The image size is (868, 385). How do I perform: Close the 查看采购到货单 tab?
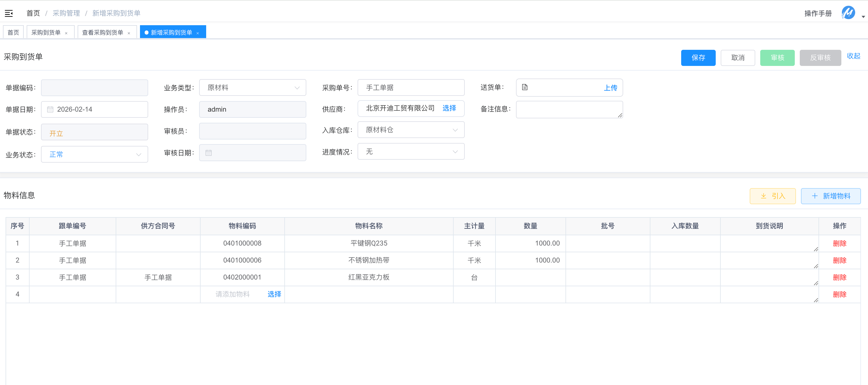(129, 33)
